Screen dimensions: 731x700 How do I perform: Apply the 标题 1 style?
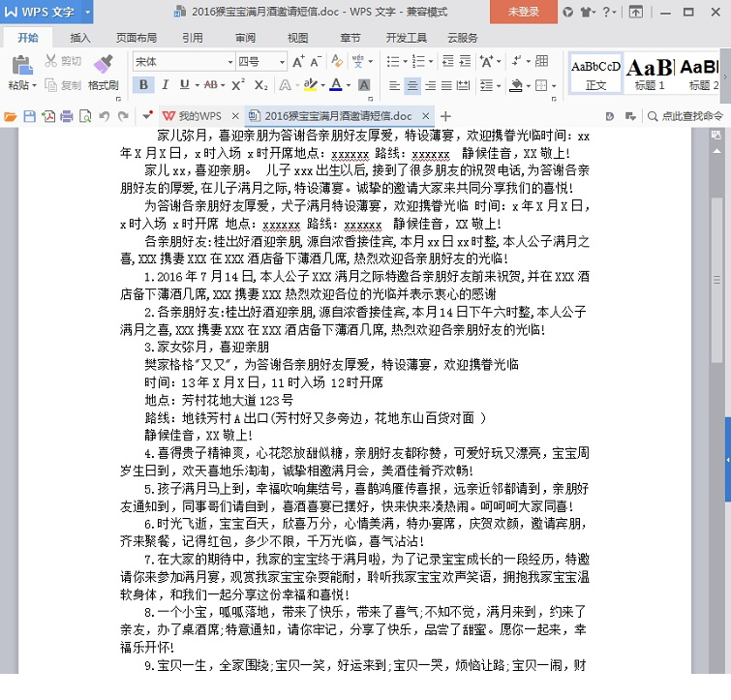[x=650, y=75]
